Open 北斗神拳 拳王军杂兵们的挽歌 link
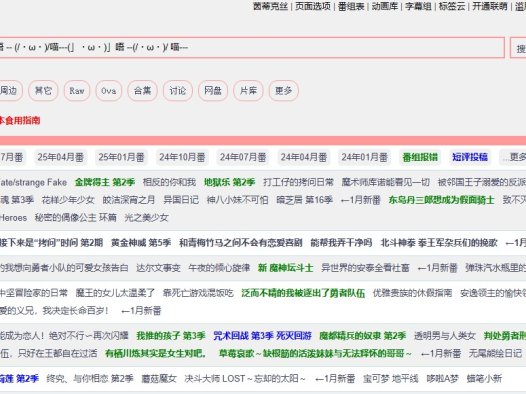The width and height of the screenshot is (526, 394). tap(439, 243)
